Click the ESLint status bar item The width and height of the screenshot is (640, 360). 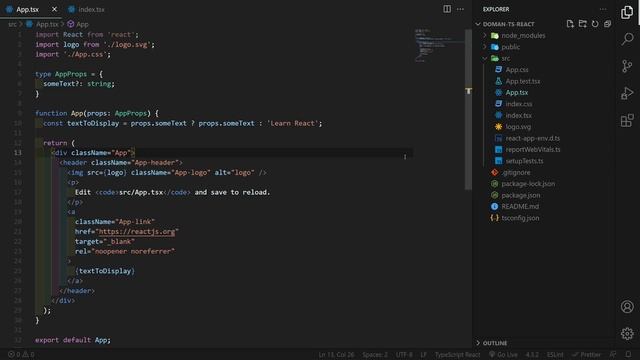click(555, 355)
